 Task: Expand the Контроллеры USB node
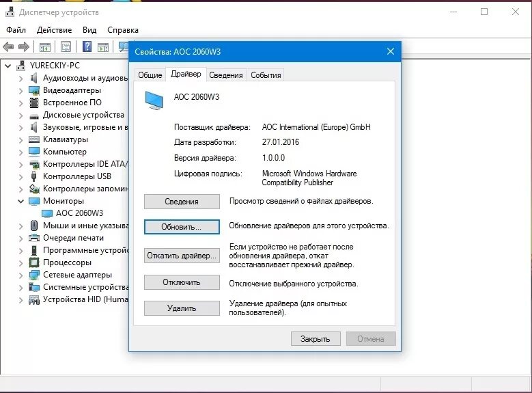(x=20, y=176)
